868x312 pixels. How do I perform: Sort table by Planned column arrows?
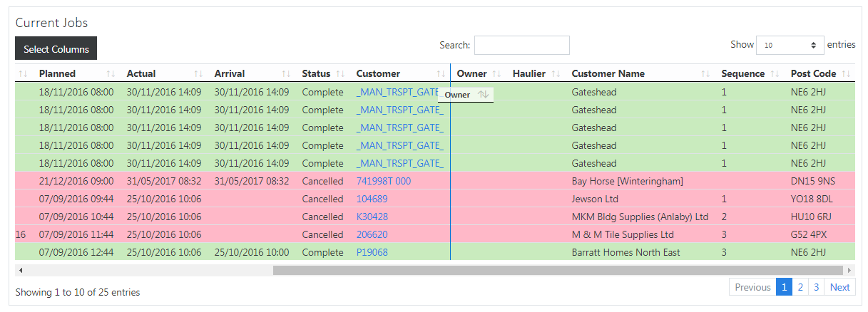click(111, 74)
